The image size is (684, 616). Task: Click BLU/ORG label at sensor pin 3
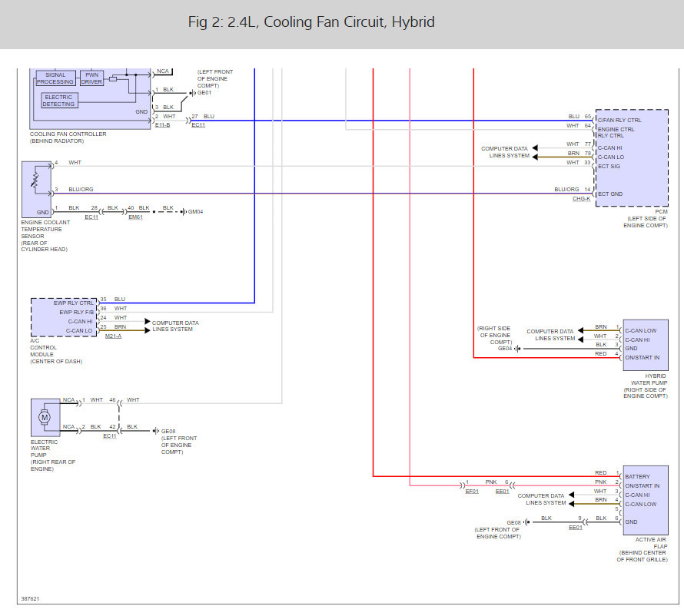tap(81, 189)
